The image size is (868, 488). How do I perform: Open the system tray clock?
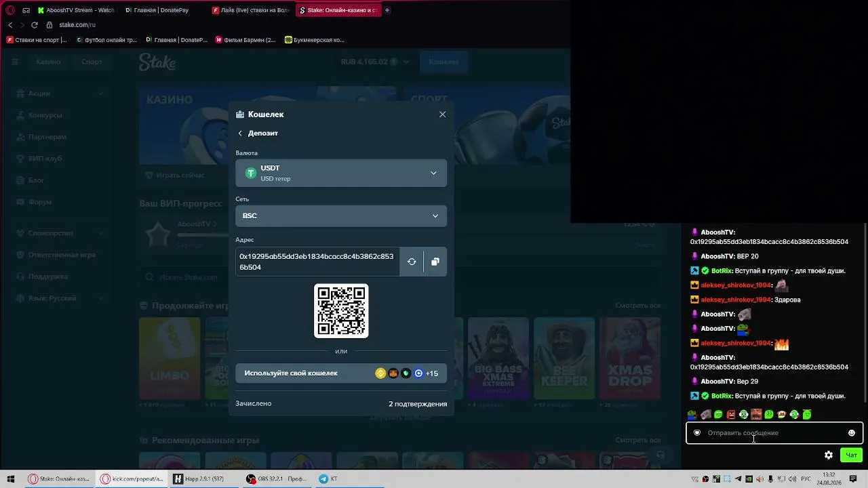coord(829,479)
